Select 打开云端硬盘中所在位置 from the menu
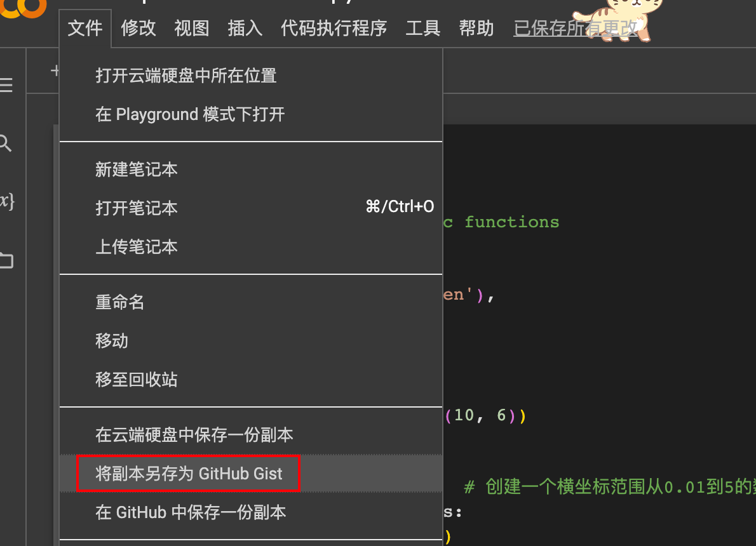 pyautogui.click(x=186, y=76)
